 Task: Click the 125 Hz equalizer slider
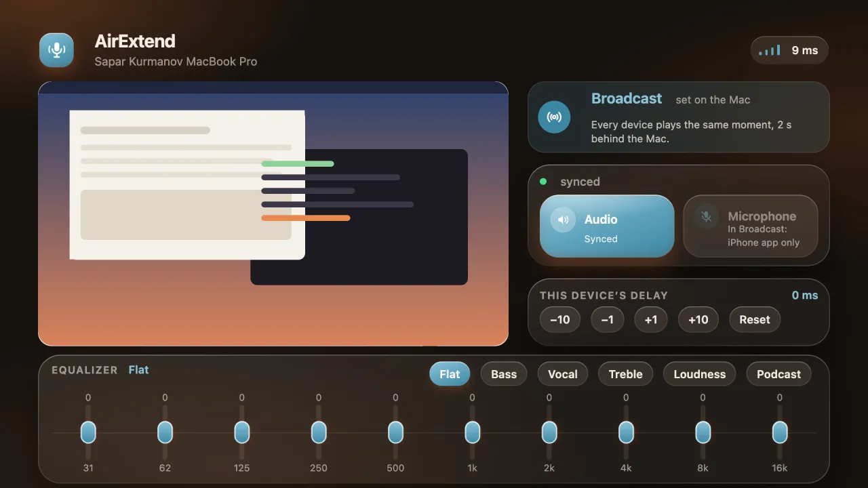pyautogui.click(x=242, y=432)
